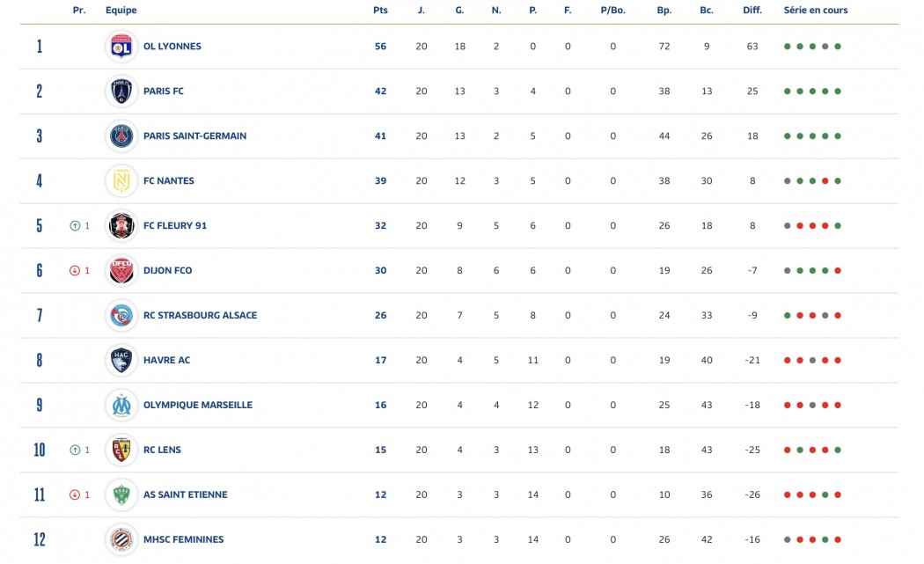Click the FC Fleury 91 badge
Image resolution: width=924 pixels, height=564 pixels.
(121, 226)
